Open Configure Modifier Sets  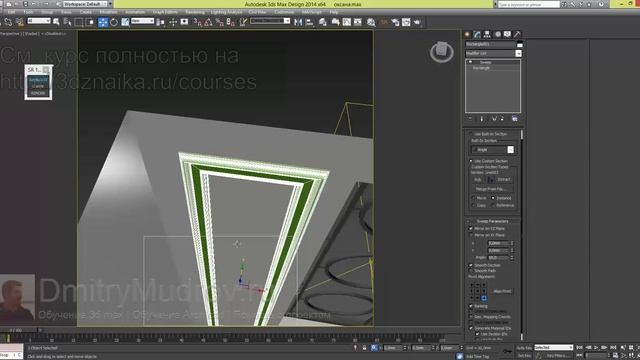pos(515,119)
